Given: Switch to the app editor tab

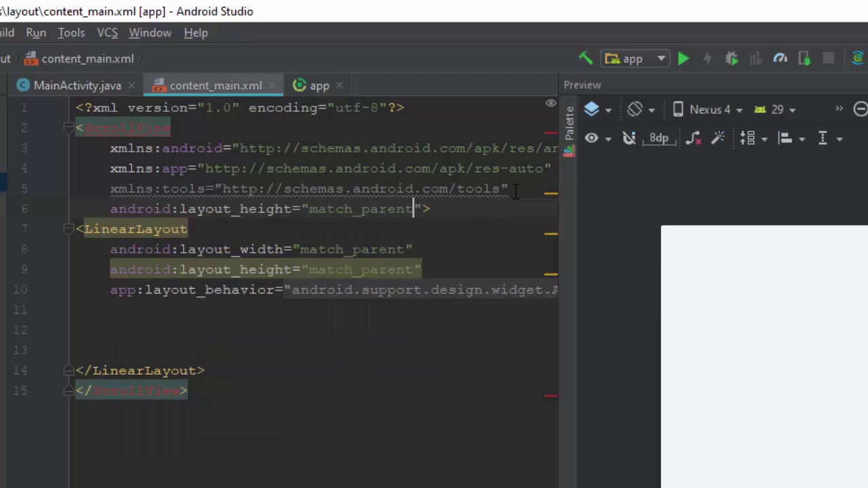Looking at the screenshot, I should coord(319,85).
